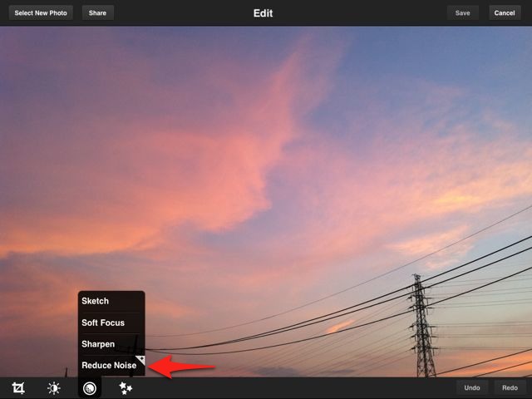Choose Soft Focus filter option
Viewport: 532px width, 399px height.
111,323
